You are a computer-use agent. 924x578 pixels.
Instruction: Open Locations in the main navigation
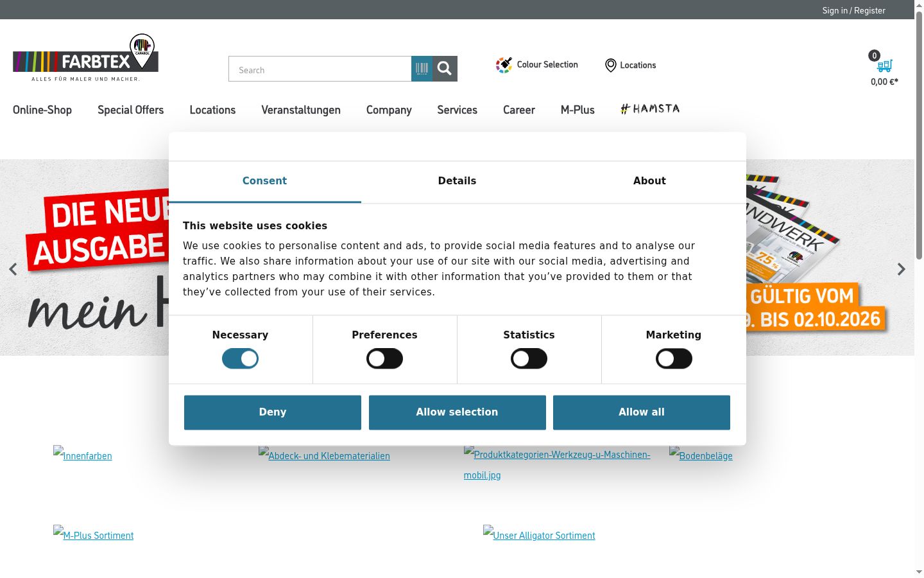tap(212, 110)
